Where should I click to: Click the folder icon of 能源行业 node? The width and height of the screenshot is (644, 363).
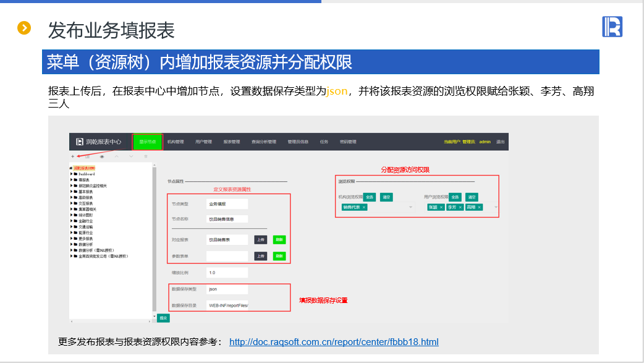point(75,233)
